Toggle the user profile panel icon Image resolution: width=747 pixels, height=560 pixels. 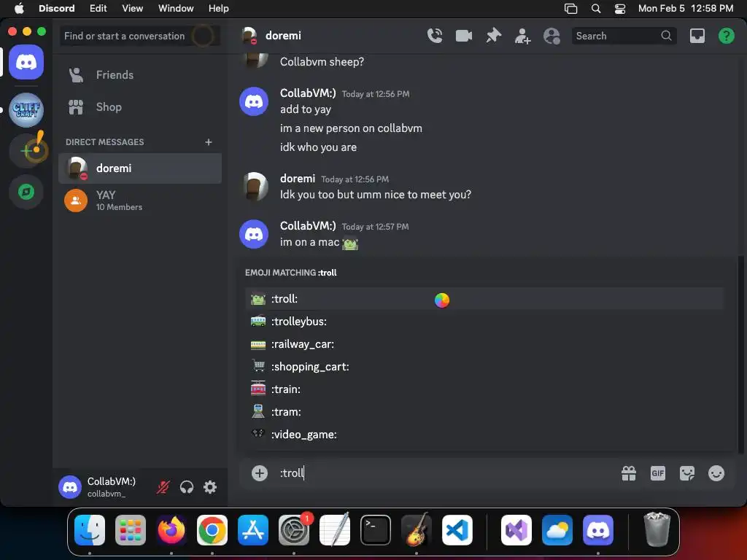[551, 36]
